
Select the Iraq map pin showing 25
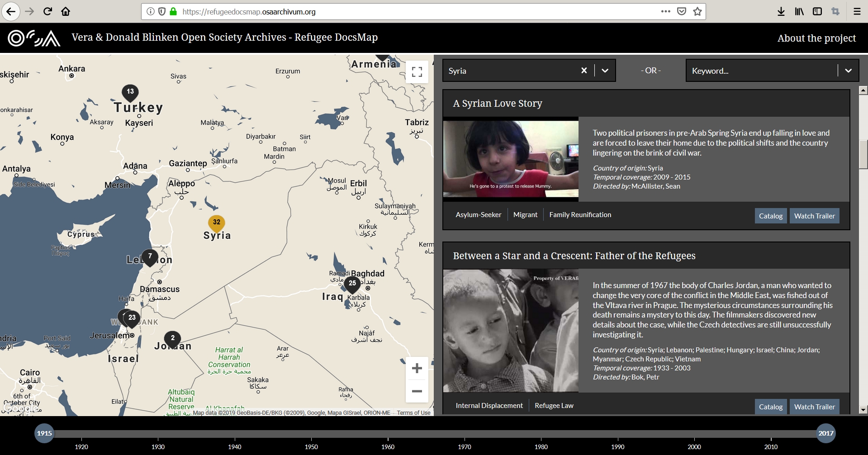(x=352, y=284)
